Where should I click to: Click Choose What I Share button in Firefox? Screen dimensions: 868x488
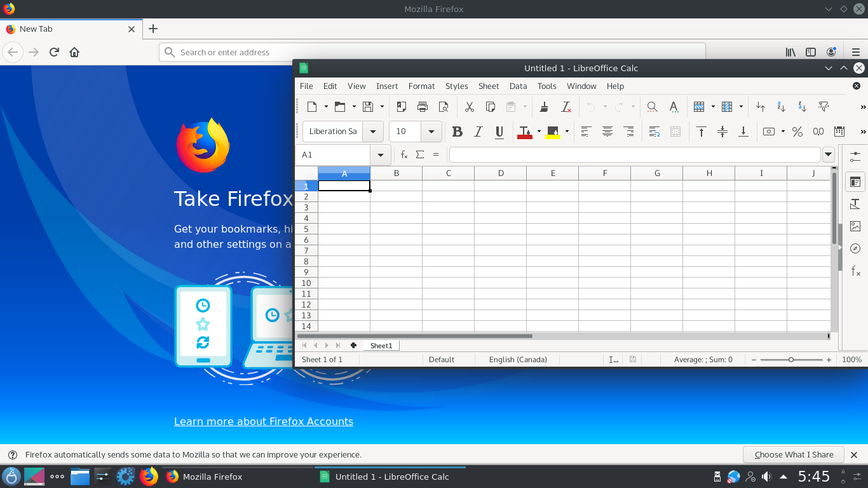(794, 454)
